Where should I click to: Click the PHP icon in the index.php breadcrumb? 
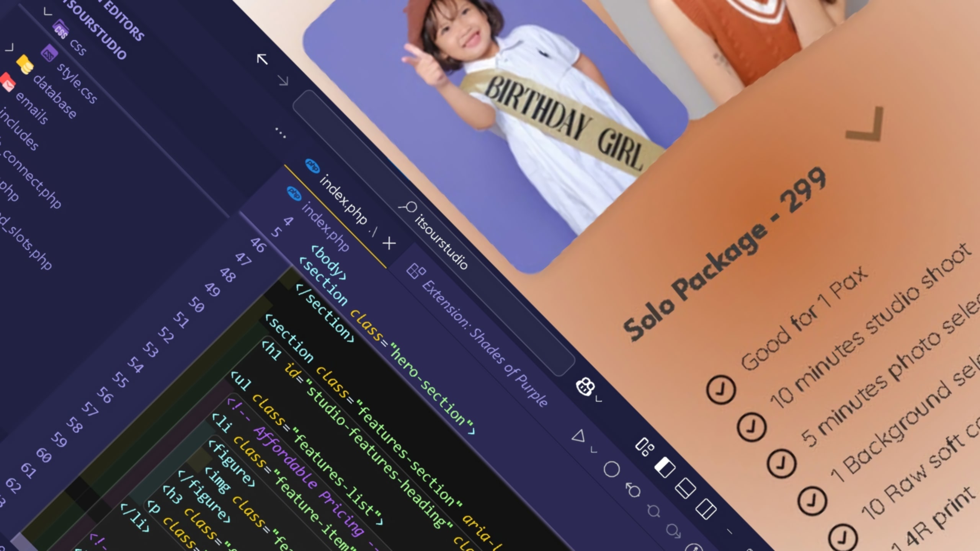point(294,194)
